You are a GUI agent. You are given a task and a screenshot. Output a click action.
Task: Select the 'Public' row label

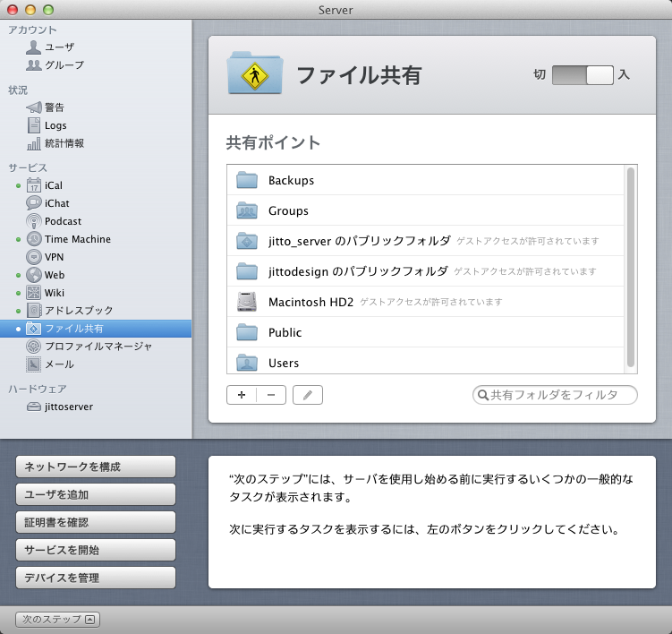[x=285, y=332]
